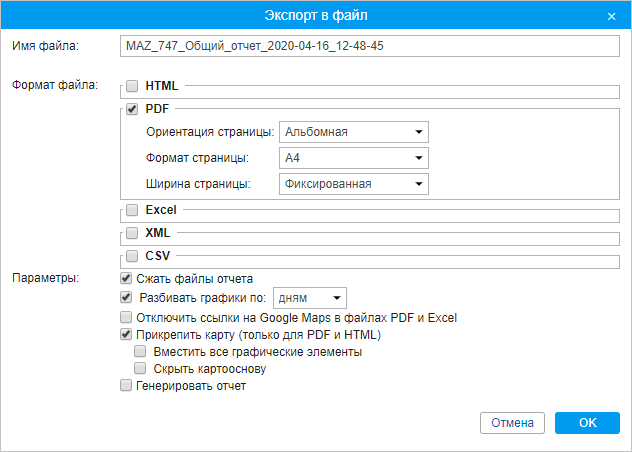Uncheck the PDF format checkbox
This screenshot has height=452, width=632.
pos(132,109)
